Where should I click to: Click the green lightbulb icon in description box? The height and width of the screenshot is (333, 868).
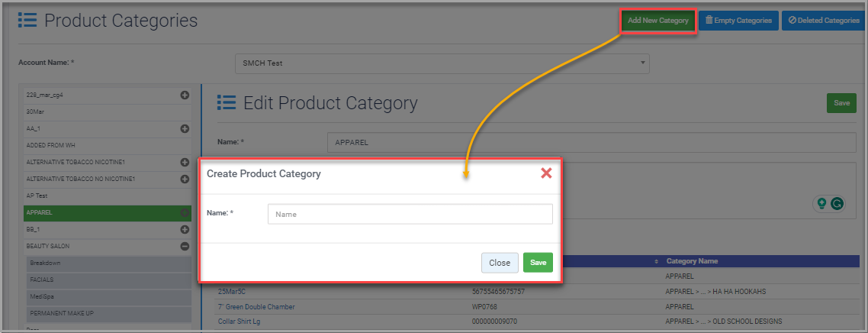(x=821, y=204)
